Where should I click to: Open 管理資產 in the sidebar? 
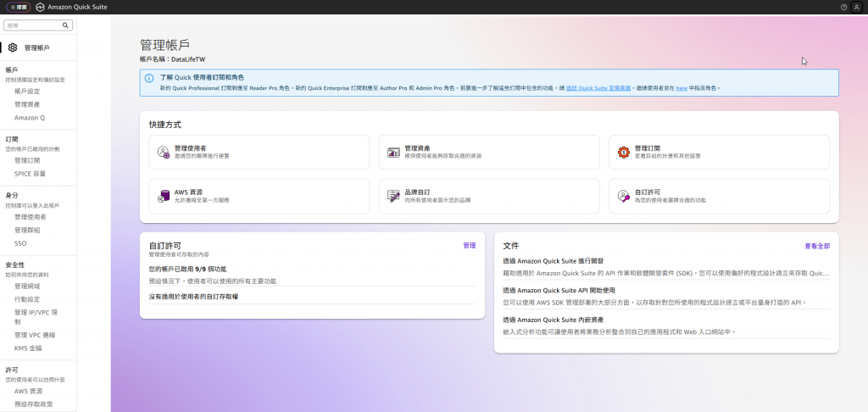click(x=27, y=104)
